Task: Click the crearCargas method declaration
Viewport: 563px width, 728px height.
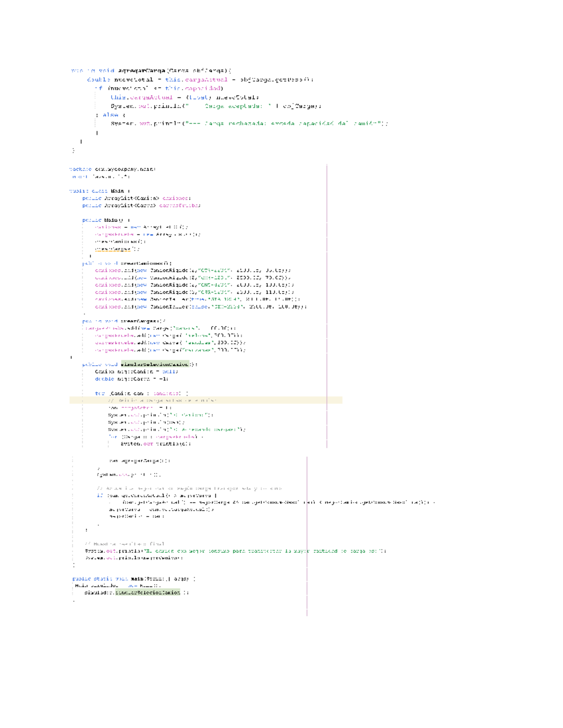Action: (x=124, y=321)
